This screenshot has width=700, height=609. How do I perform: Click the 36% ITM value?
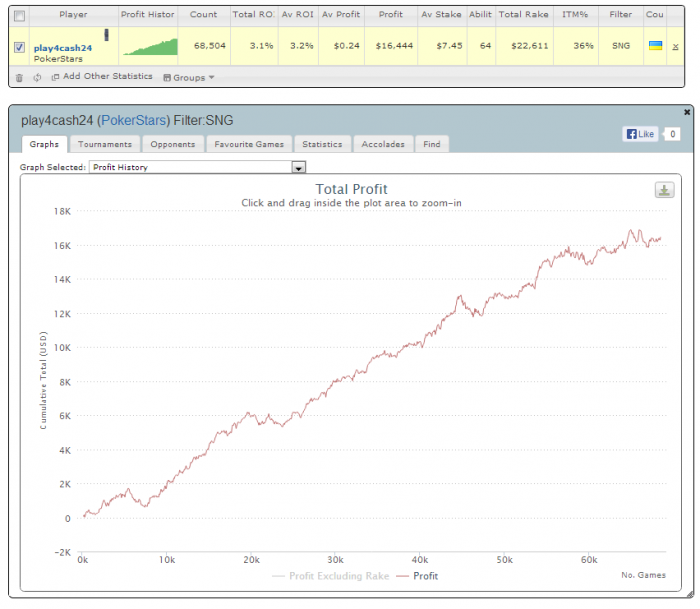[x=583, y=46]
